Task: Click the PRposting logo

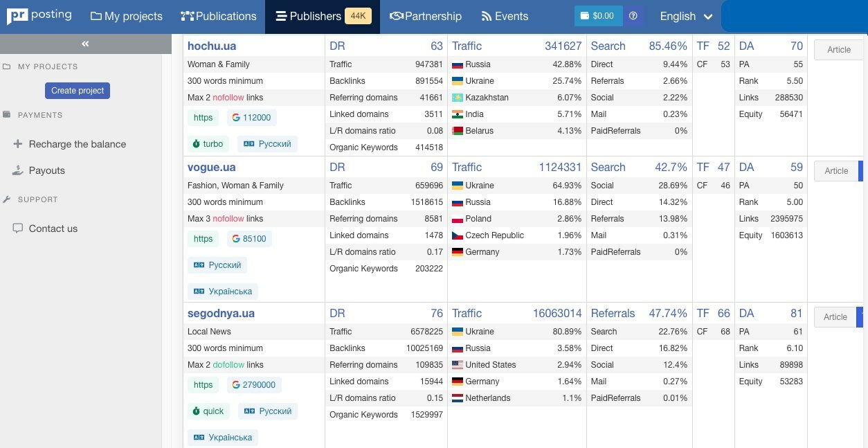Action: pos(39,16)
